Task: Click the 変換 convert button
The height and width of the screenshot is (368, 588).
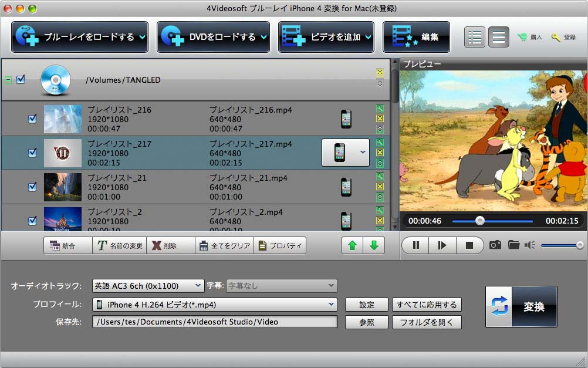Action: pos(521,306)
